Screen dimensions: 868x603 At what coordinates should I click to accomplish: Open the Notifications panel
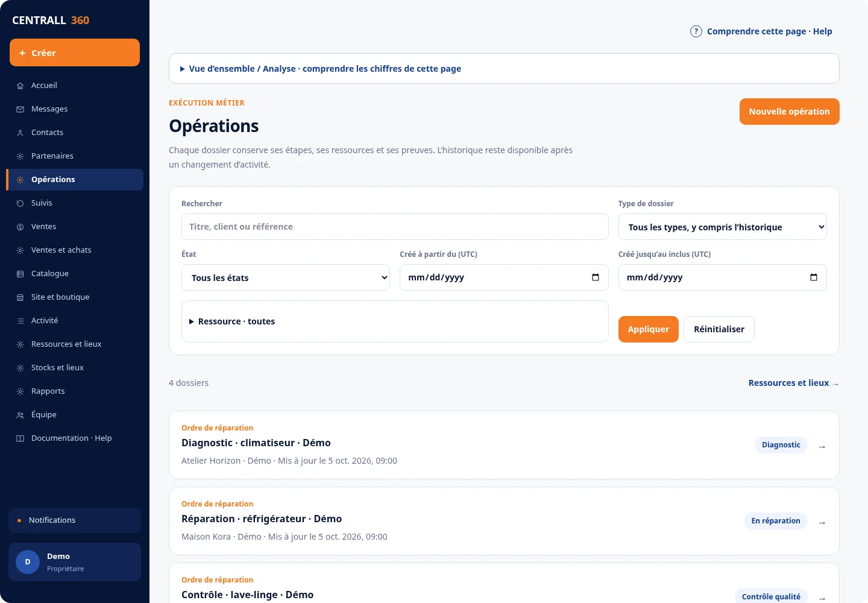[75, 520]
